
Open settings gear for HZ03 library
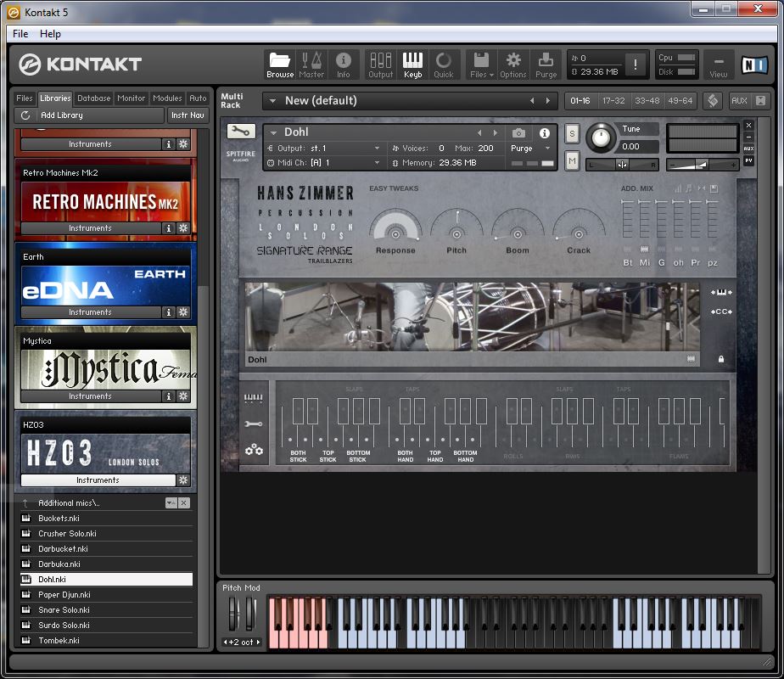(183, 480)
